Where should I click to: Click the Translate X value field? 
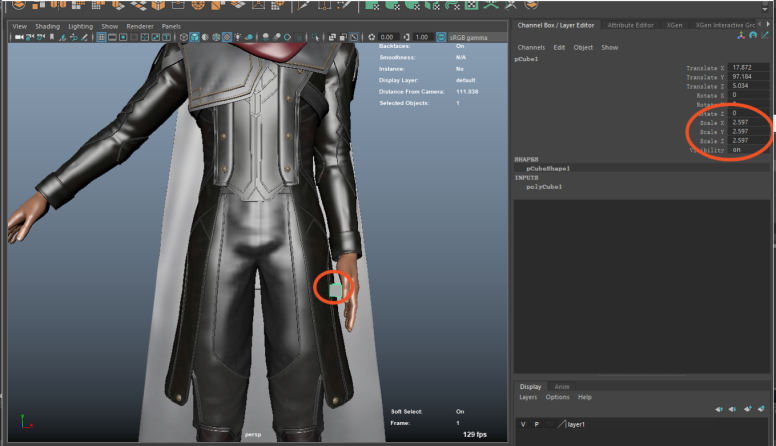749,67
